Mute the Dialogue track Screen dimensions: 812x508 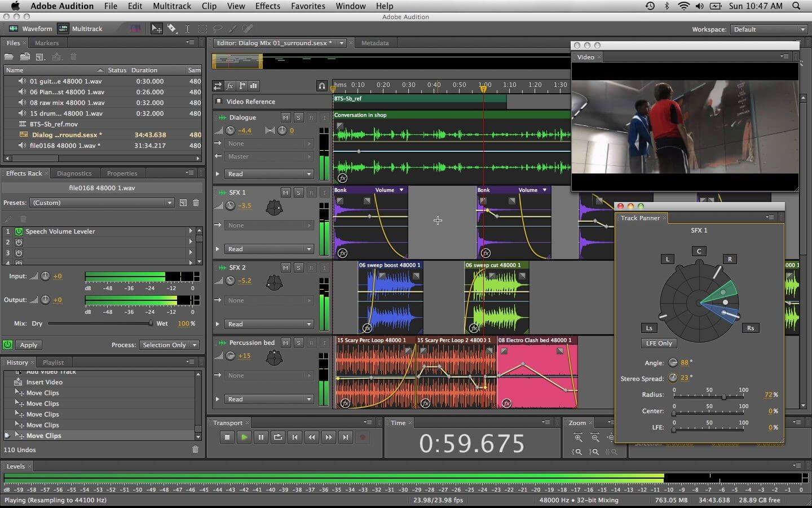(x=285, y=117)
